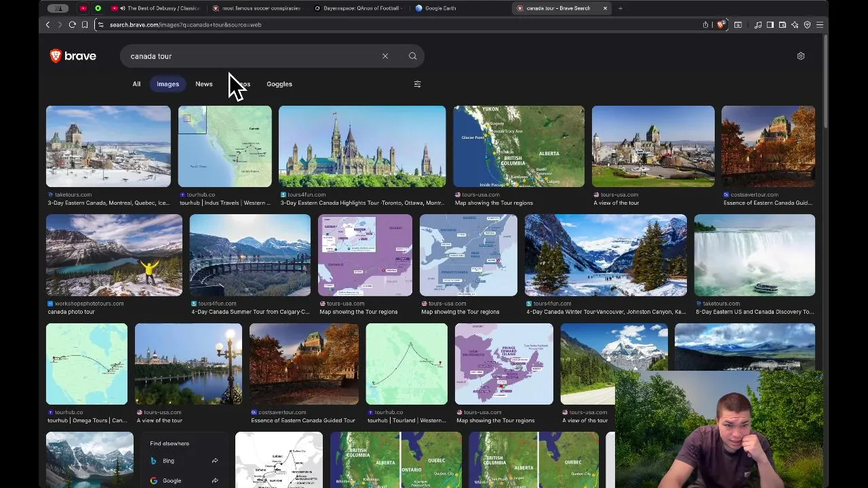Viewport: 868px width, 488px height.
Task: Open the screenshot capture toolbar icon
Action: coord(738,24)
